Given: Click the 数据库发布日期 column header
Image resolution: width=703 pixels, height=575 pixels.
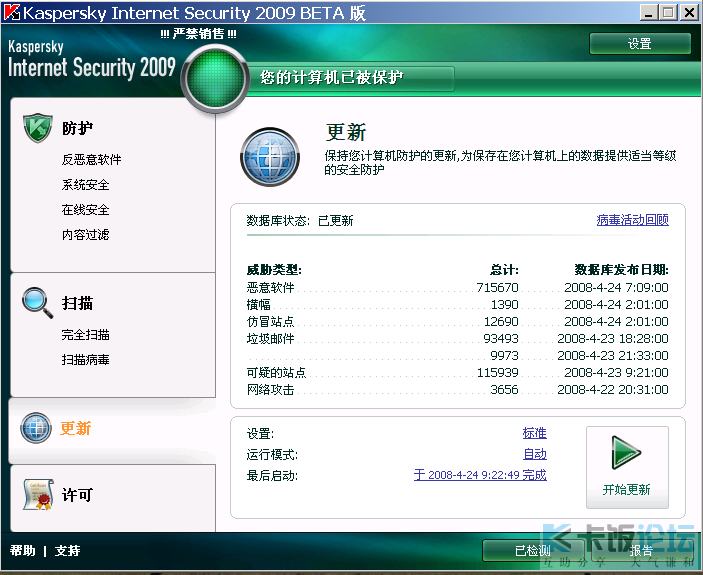Looking at the screenshot, I should pos(621,270).
